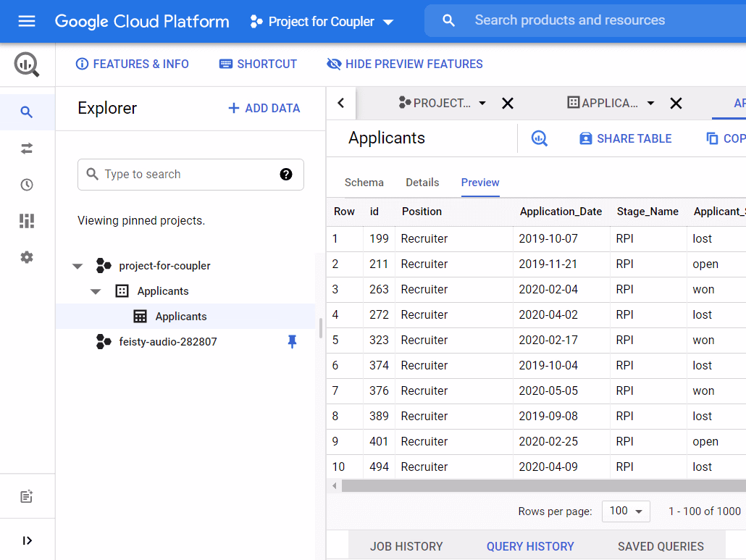
Task: Toggle Hide Preview Features
Action: 405,64
